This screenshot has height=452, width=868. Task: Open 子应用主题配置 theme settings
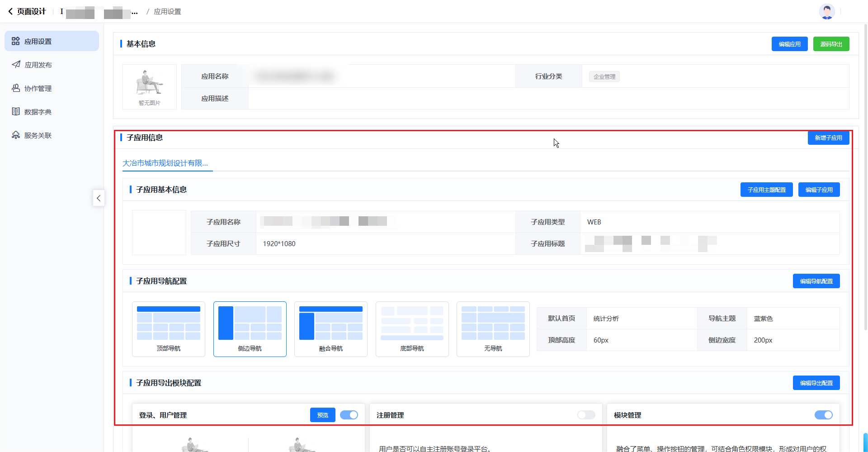pyautogui.click(x=766, y=190)
